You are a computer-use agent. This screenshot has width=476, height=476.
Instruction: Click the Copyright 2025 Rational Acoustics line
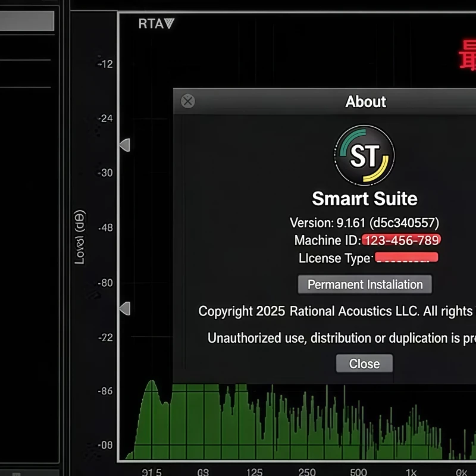click(337, 311)
